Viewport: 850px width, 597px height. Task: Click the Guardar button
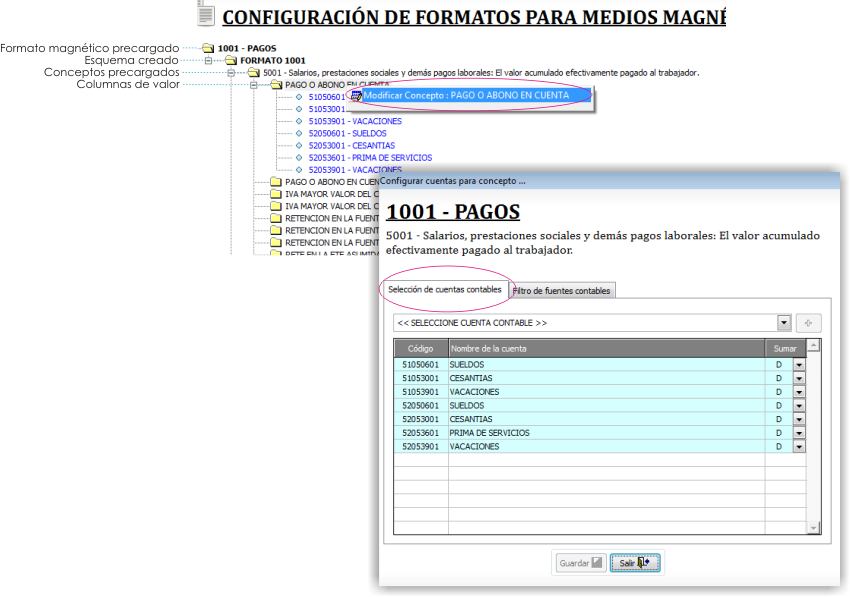pos(581,563)
